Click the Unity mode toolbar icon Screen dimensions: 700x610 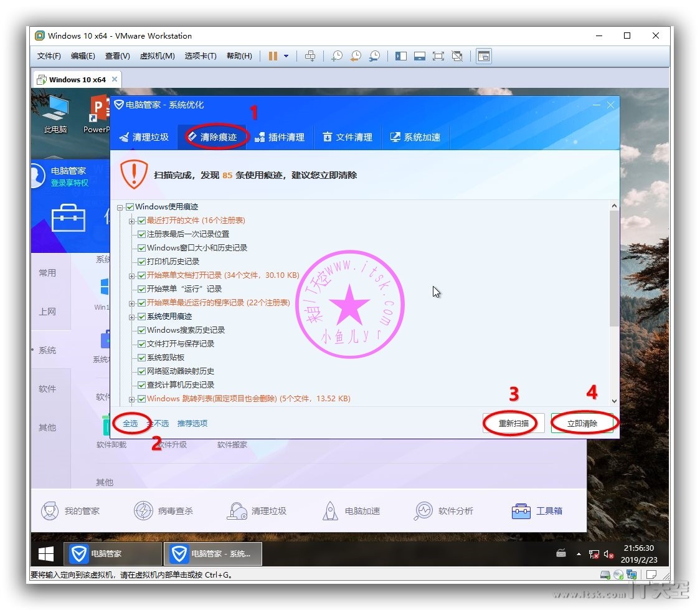point(457,56)
